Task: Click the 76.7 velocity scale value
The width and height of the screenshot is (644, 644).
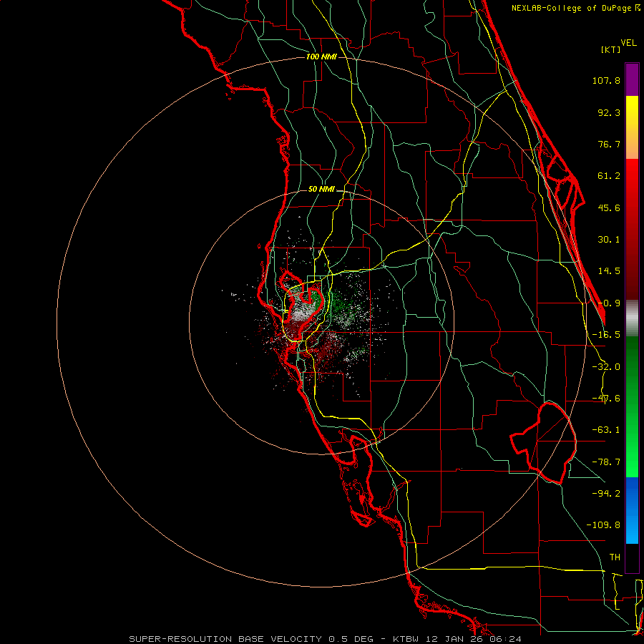Action: click(x=609, y=144)
